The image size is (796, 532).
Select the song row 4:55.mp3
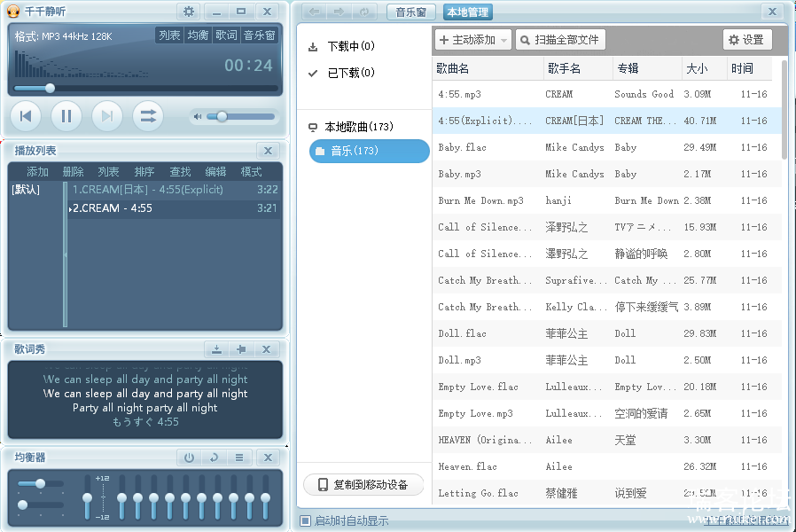click(x=606, y=94)
